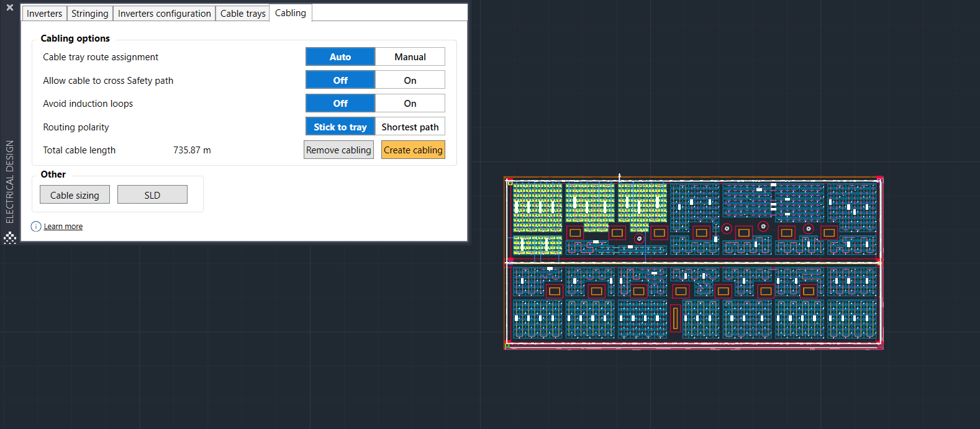Click the info icon beside Learn more
The image size is (980, 429).
[36, 227]
